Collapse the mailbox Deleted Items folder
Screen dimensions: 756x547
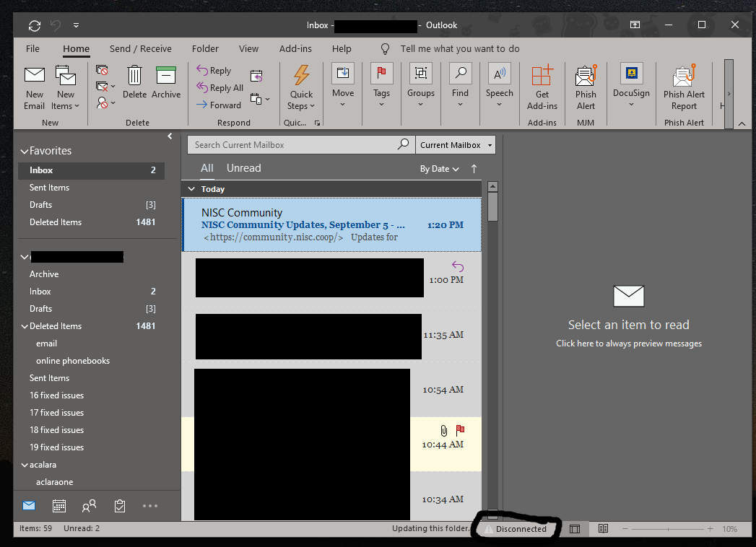point(24,326)
